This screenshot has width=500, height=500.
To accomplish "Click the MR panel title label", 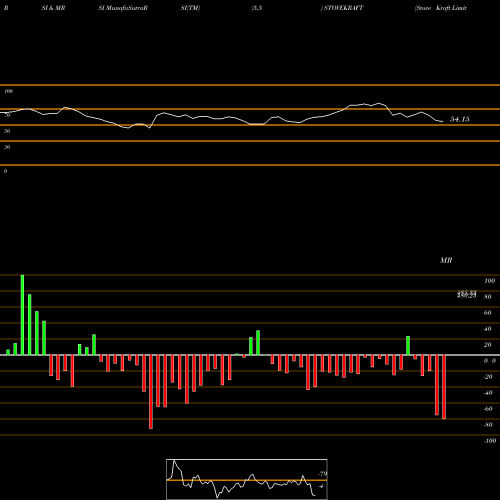I will [x=446, y=260].
